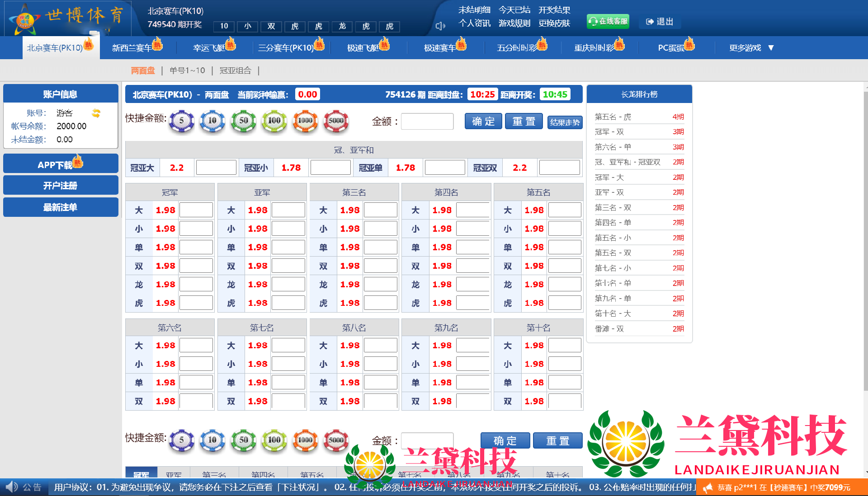This screenshot has width=868, height=496.
Task: Click the 退出 logout button
Action: [x=660, y=21]
